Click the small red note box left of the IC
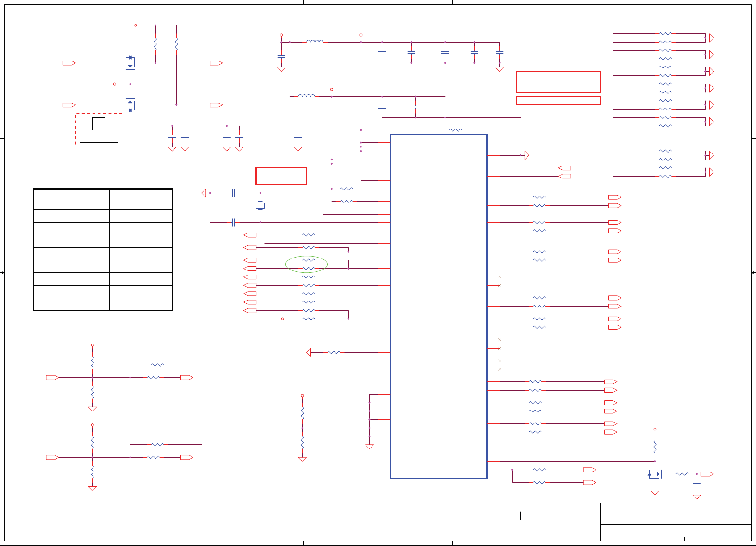756x546 pixels. 281,176
